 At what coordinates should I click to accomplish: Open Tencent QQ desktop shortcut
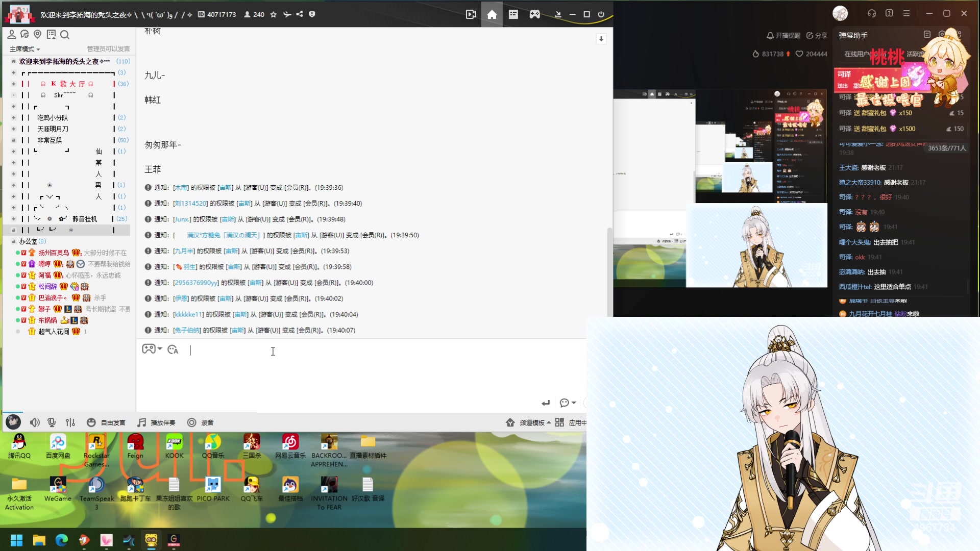coord(19,447)
